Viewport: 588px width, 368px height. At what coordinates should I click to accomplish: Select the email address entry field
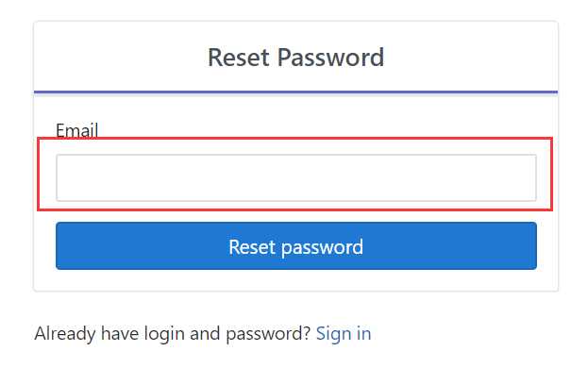(296, 177)
